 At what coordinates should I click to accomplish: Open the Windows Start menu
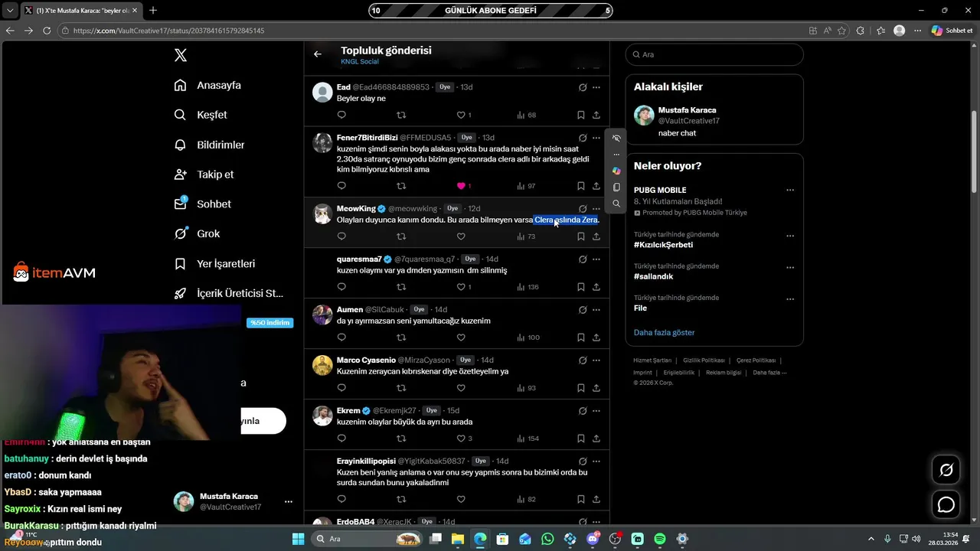[299, 539]
